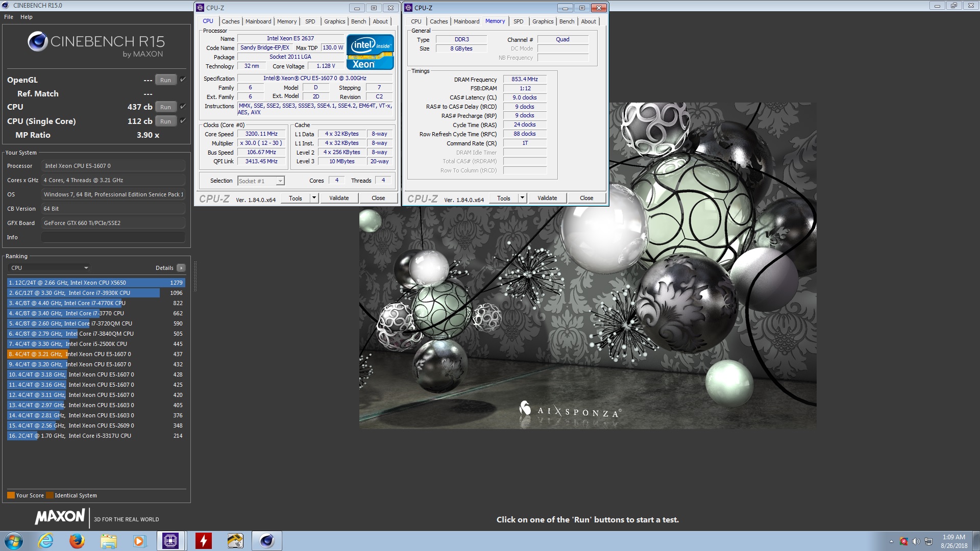
Task: Switch to CPU tab in CPU-Z Memory window
Action: click(x=416, y=21)
